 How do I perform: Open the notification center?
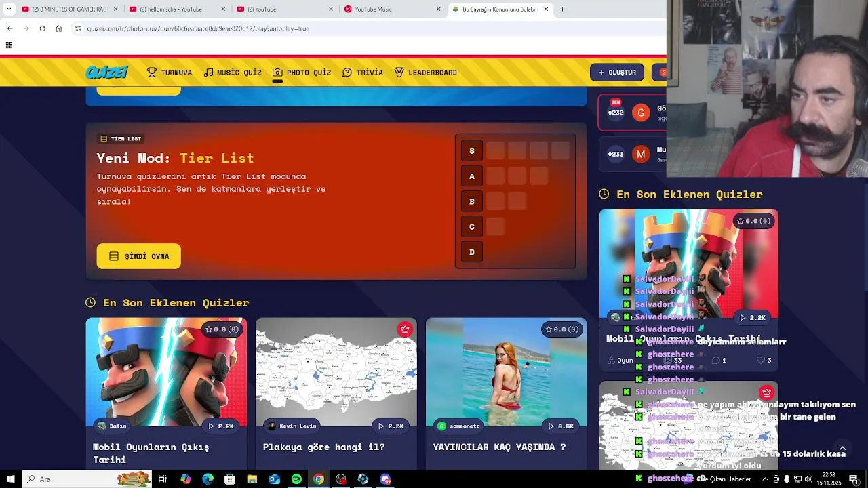[853, 479]
